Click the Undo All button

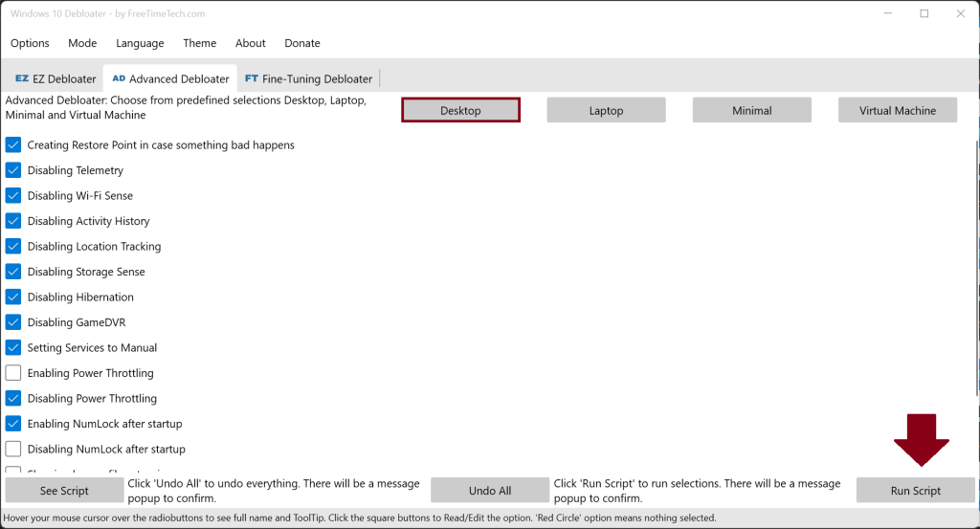coord(489,491)
